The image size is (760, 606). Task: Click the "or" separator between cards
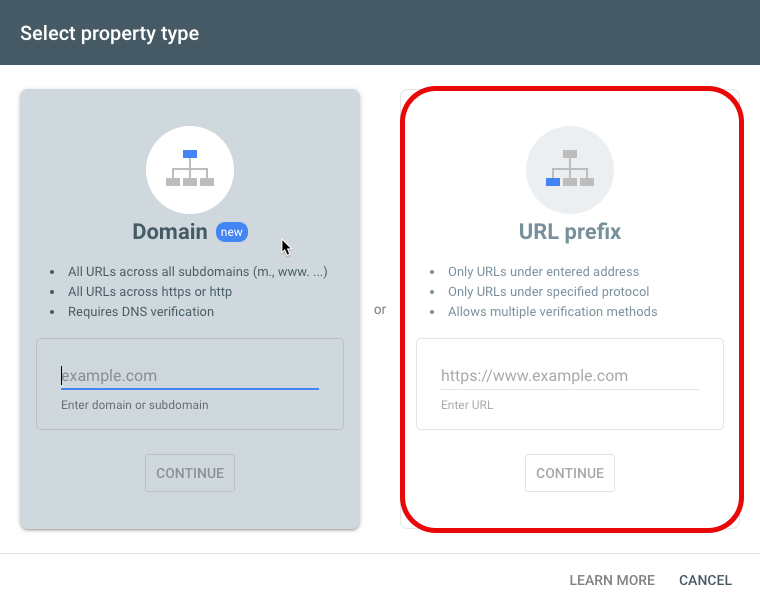click(x=380, y=310)
